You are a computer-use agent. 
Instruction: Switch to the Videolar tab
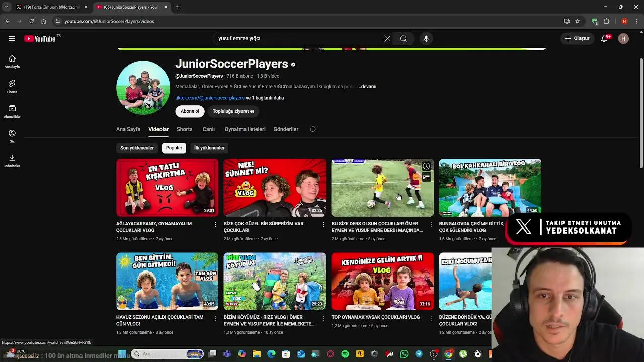click(x=158, y=129)
